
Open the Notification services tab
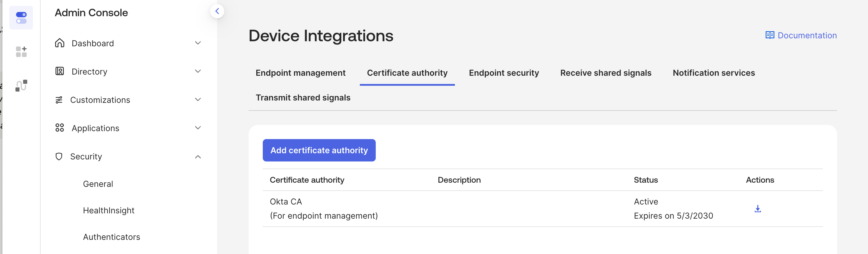click(x=714, y=73)
